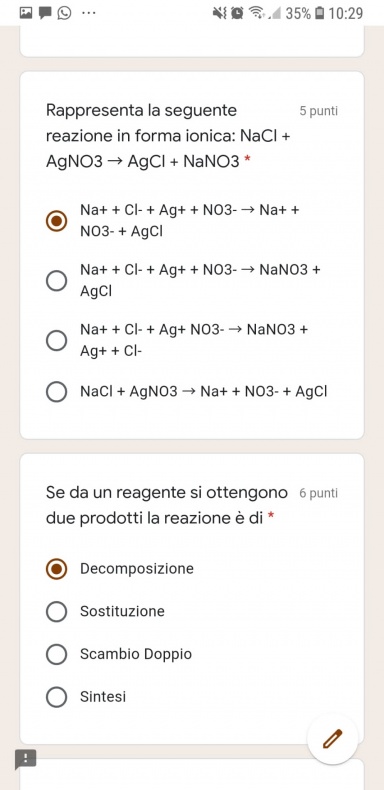
Task: Tap the battery status icon
Action: coord(319,13)
